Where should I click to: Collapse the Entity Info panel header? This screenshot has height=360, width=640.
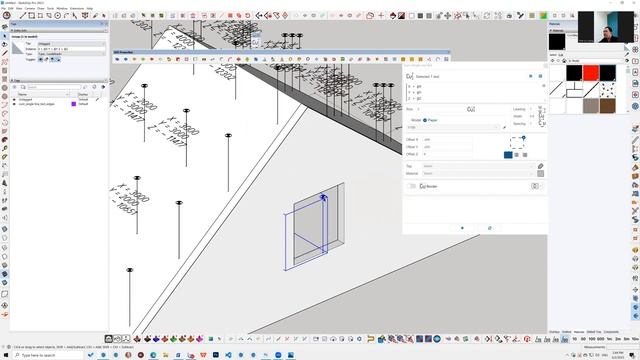[59, 30]
